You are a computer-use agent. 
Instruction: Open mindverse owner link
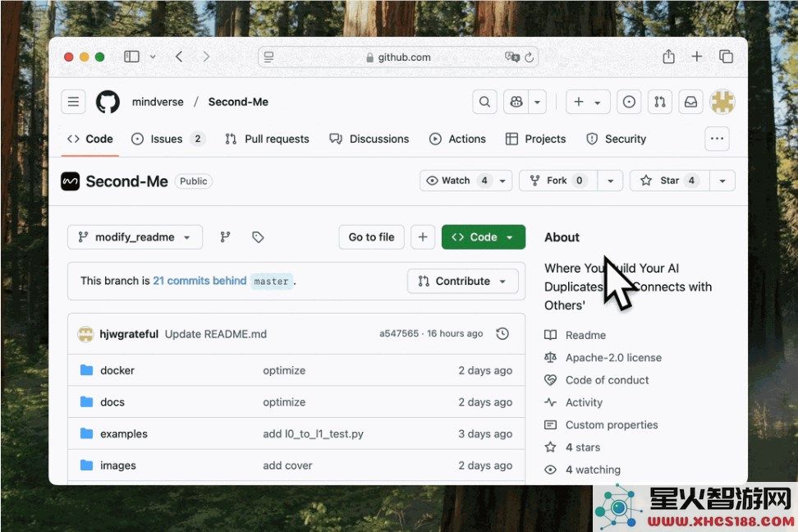pyautogui.click(x=158, y=102)
